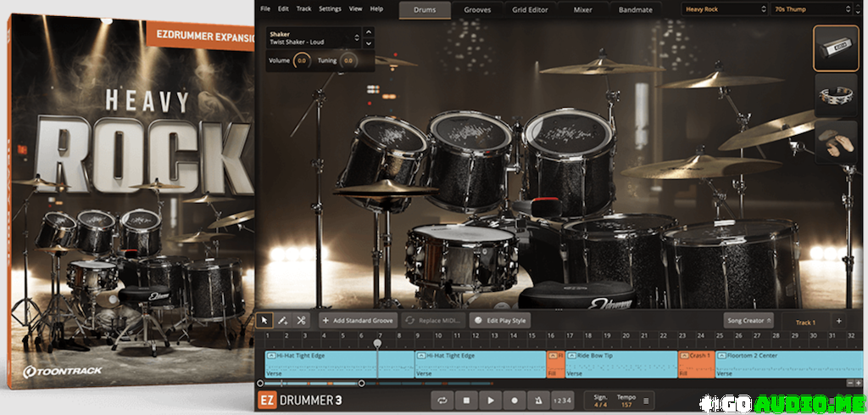Step to previous shaker articulation arrow
The image size is (868, 415).
[x=369, y=32]
